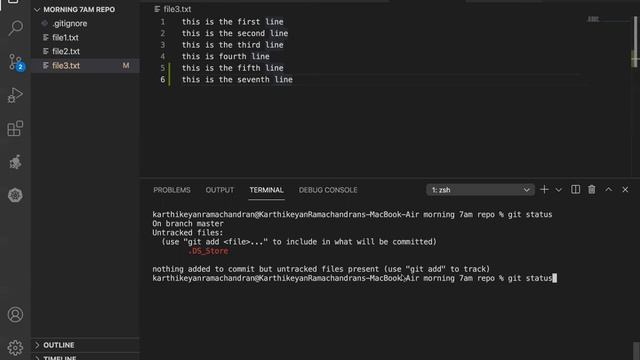This screenshot has height=360, width=640.
Task: Open the terminal launch profile dropdown arrow
Action: pyautogui.click(x=558, y=190)
